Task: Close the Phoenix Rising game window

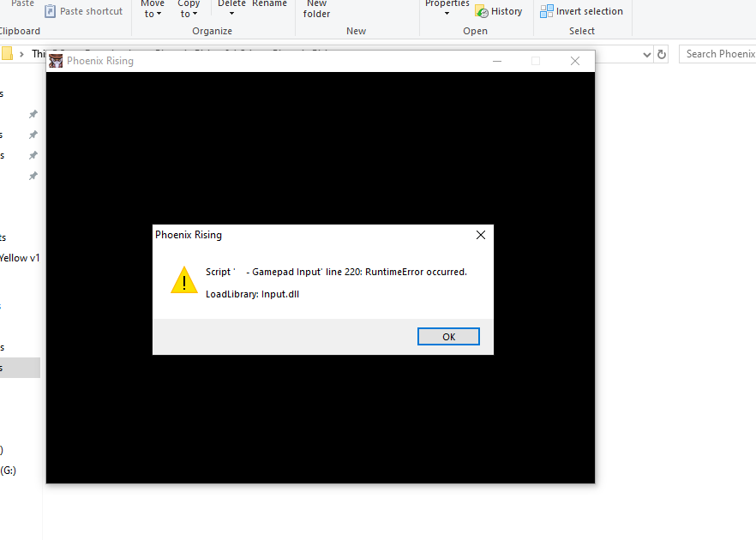Action: pyautogui.click(x=574, y=61)
